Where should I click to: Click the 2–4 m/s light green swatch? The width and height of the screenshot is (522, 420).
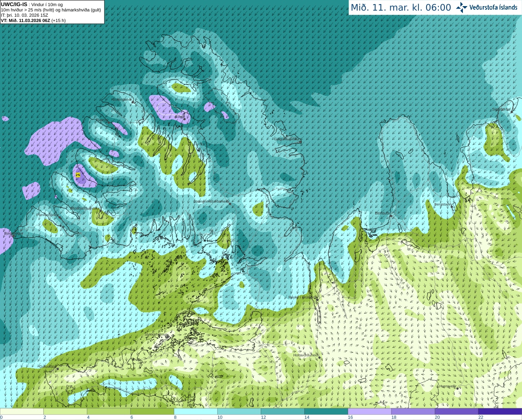click(65, 411)
